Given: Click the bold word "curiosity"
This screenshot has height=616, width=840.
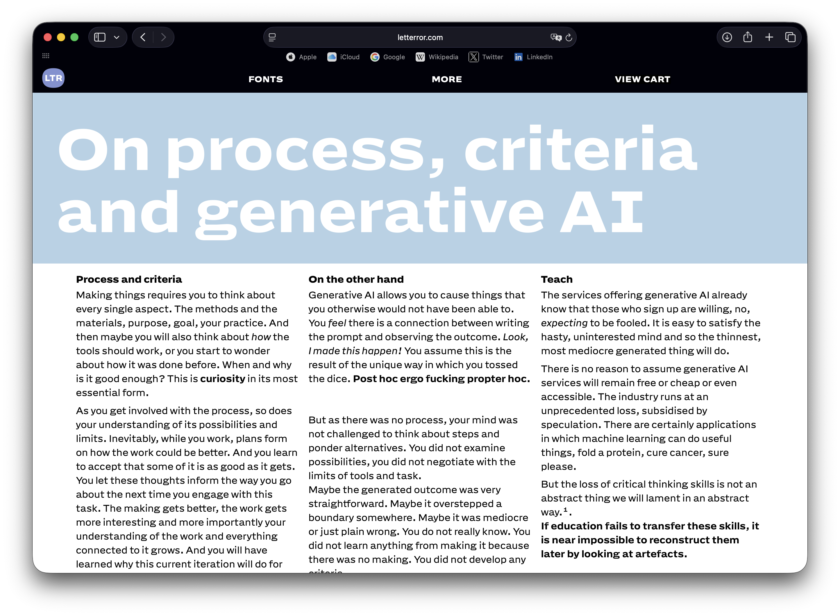Looking at the screenshot, I should (223, 379).
